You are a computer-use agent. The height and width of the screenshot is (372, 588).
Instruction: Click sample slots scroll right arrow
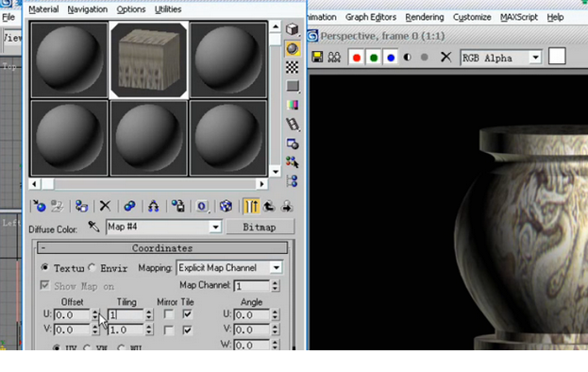(x=261, y=184)
